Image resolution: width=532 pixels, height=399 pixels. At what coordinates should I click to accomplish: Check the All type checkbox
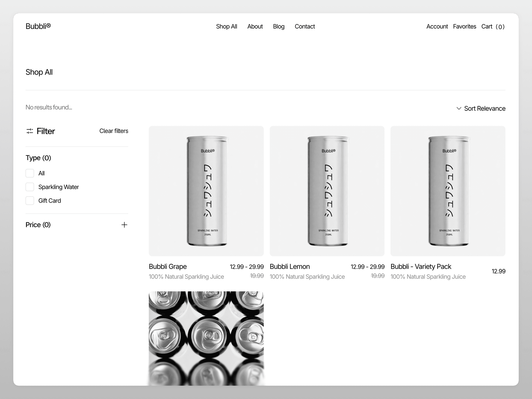coord(30,173)
